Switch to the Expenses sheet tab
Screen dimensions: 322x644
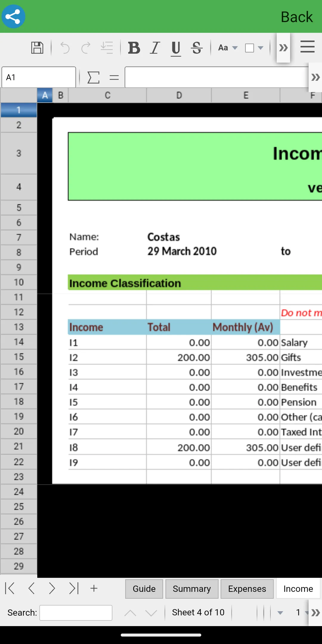point(247,589)
